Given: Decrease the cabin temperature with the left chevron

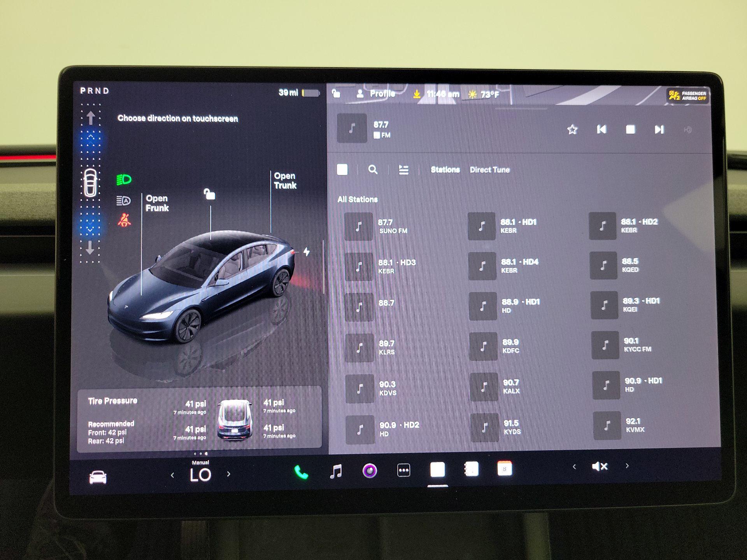Looking at the screenshot, I should tap(172, 475).
